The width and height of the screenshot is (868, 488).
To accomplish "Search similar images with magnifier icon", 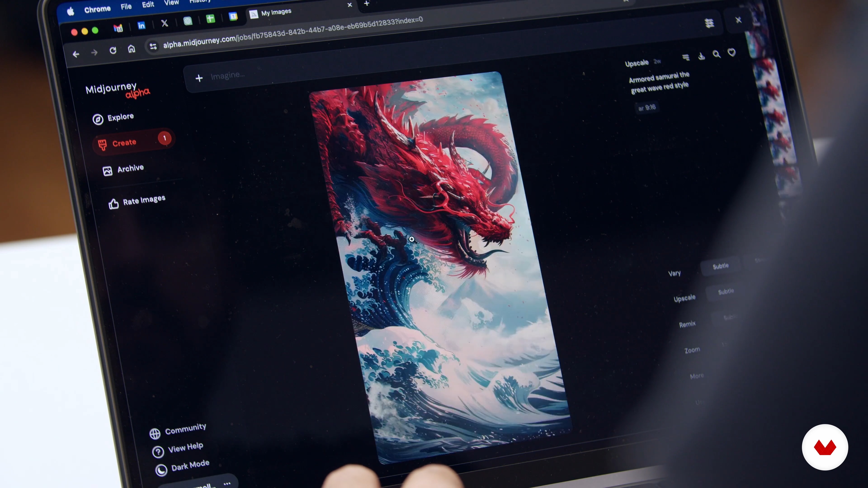I will click(x=716, y=54).
